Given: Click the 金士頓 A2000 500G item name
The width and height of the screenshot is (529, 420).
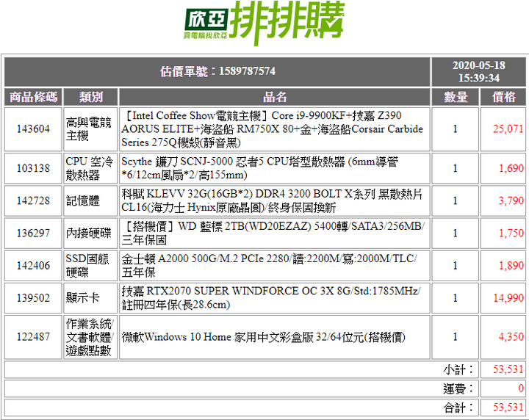Looking at the screenshot, I should pos(269,265).
